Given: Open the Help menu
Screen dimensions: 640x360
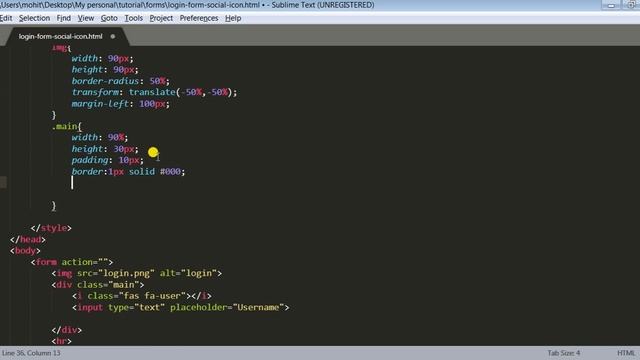Looking at the screenshot, I should (x=233, y=18).
